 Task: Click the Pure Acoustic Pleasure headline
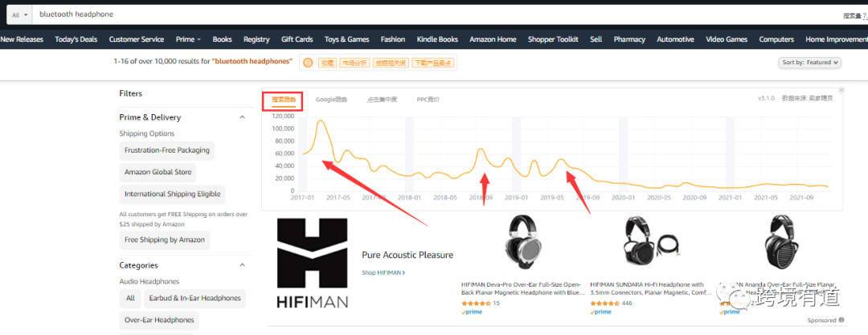407,255
